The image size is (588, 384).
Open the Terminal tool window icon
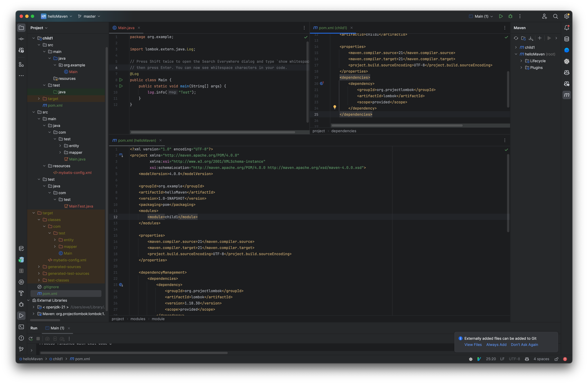point(21,327)
